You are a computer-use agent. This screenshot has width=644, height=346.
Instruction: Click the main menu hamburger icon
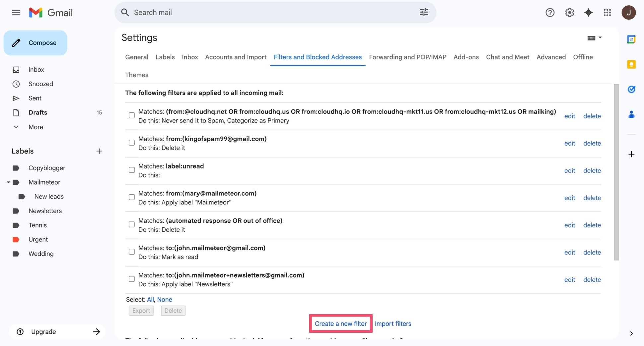click(16, 12)
